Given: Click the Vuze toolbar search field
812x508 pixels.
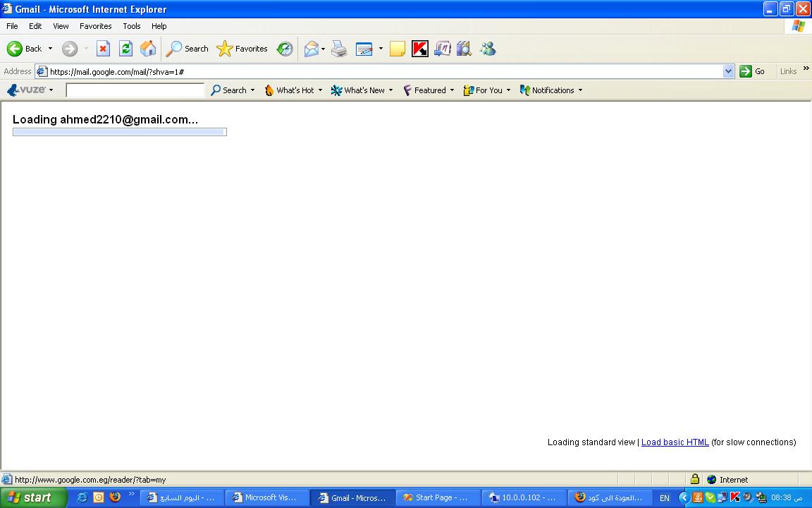Looking at the screenshot, I should [x=135, y=90].
